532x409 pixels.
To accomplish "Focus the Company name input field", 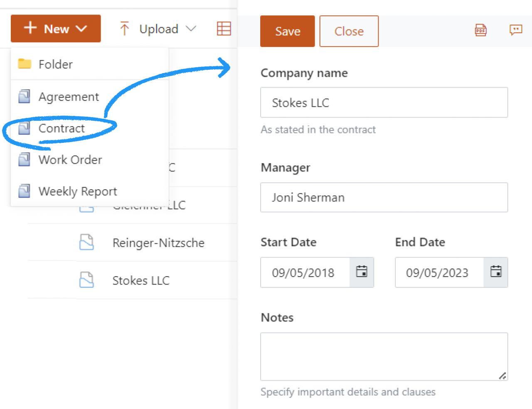I will [x=384, y=103].
